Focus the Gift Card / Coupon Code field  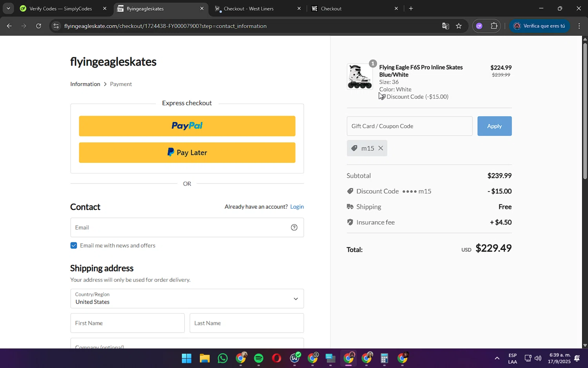409,126
